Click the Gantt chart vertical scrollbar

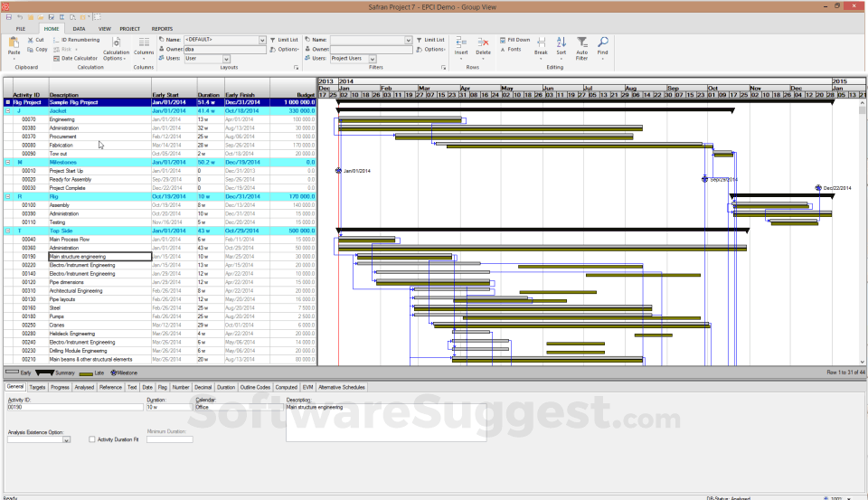[863, 232]
